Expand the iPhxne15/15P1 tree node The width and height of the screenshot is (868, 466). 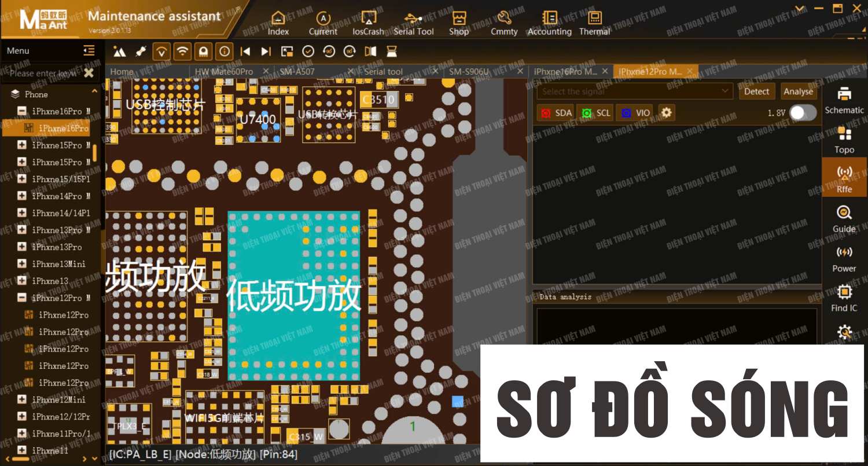(22, 179)
